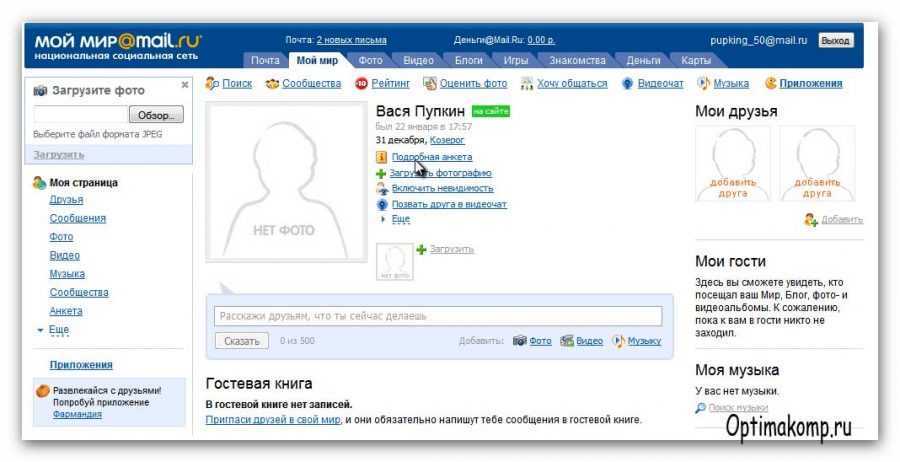Open the Деньги tab
Image resolution: width=900 pixels, height=462 pixels.
(x=643, y=60)
